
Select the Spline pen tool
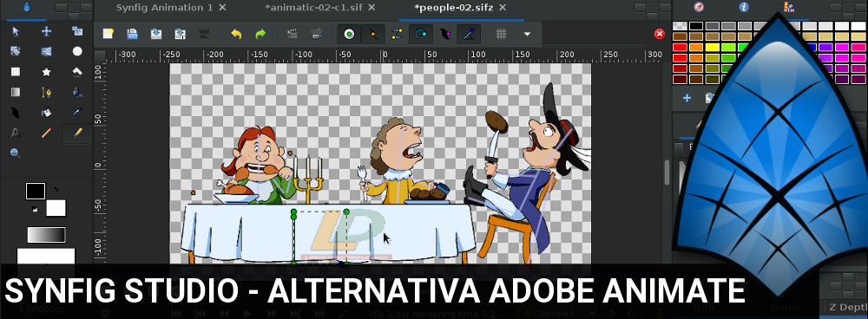[47, 93]
